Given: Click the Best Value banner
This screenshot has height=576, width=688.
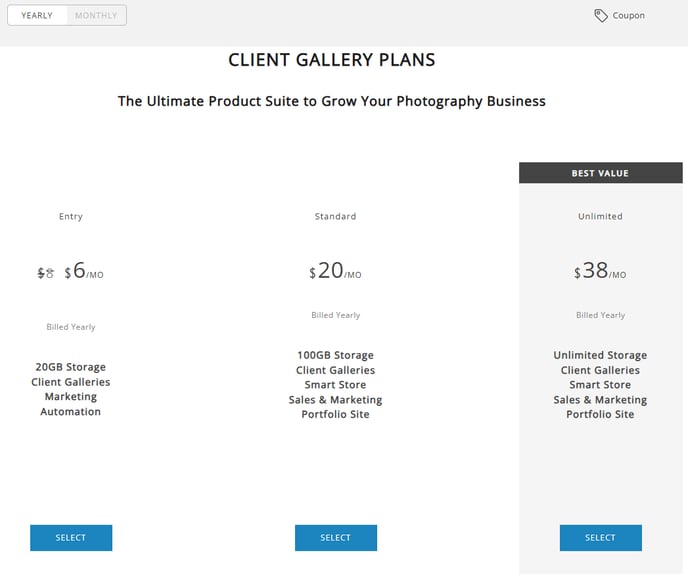Looking at the screenshot, I should coord(601,173).
